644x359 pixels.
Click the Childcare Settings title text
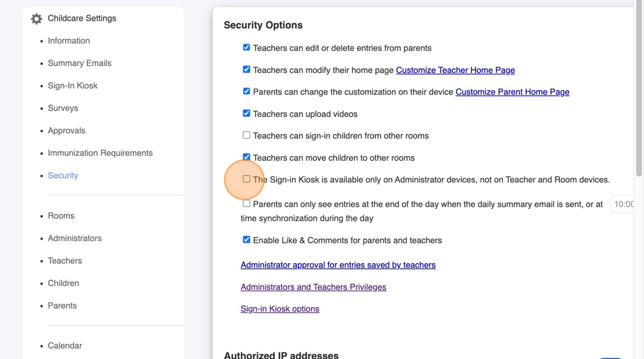(82, 18)
